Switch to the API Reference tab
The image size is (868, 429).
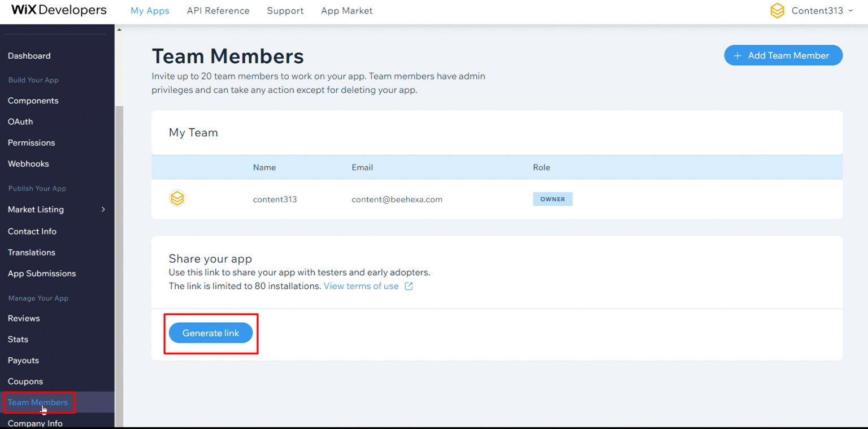(218, 11)
